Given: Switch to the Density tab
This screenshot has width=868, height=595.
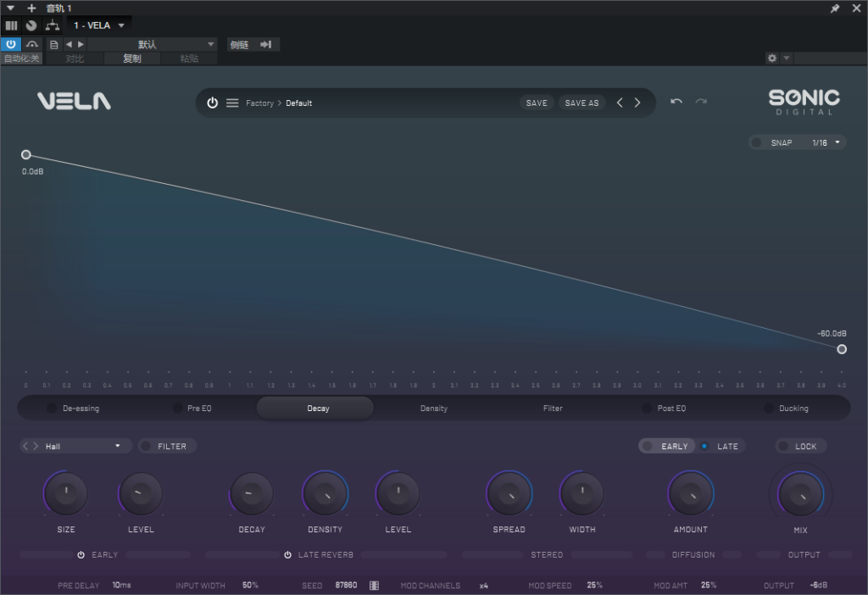Looking at the screenshot, I should pyautogui.click(x=433, y=409).
